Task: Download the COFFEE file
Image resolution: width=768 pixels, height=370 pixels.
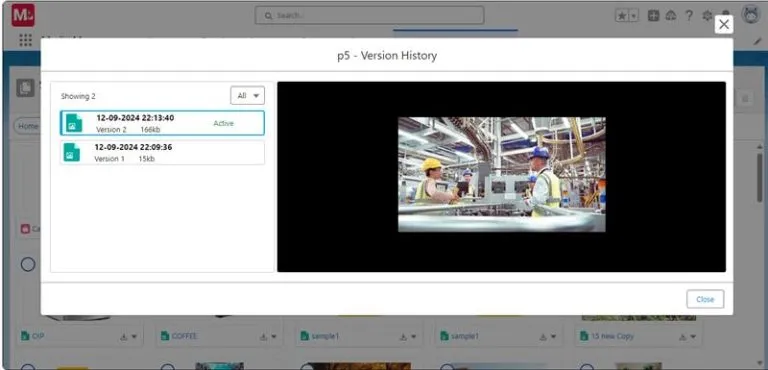Action: click(264, 337)
